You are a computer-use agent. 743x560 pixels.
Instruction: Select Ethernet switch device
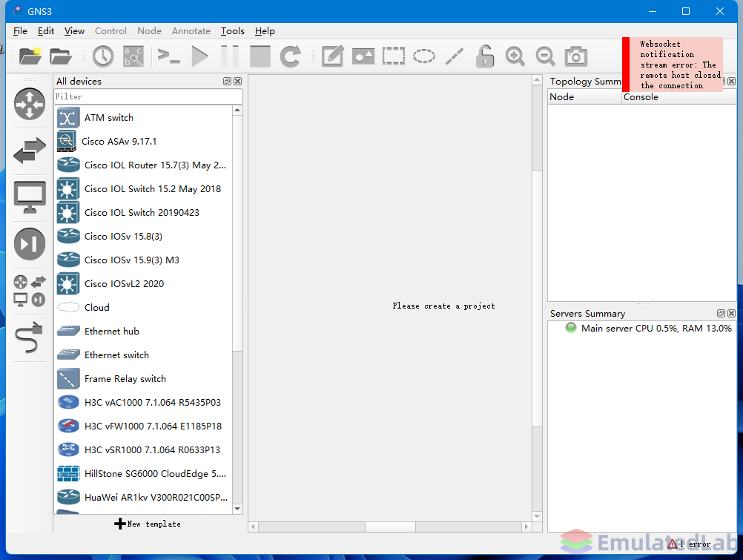(x=144, y=355)
